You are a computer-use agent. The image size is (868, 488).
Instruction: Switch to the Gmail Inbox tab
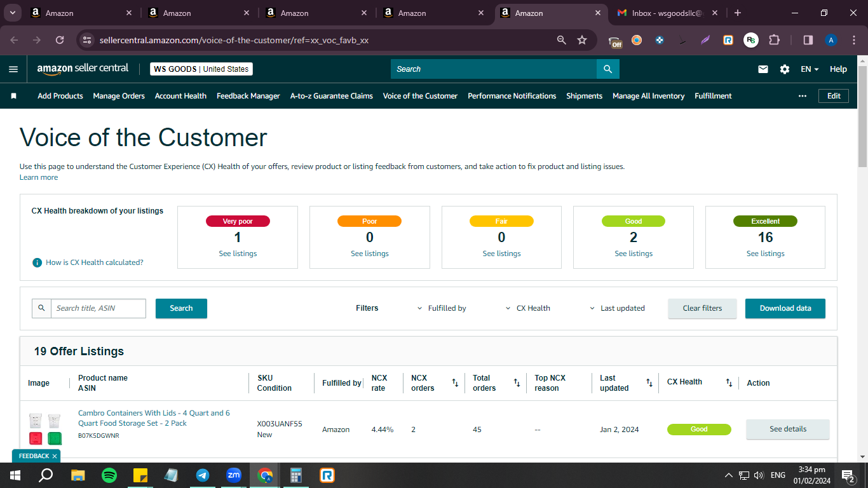[x=667, y=13]
